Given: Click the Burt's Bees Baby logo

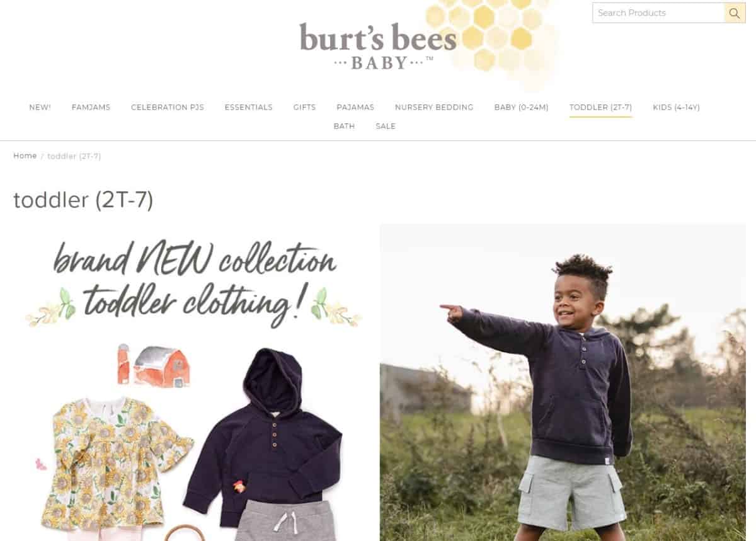Looking at the screenshot, I should click(378, 45).
